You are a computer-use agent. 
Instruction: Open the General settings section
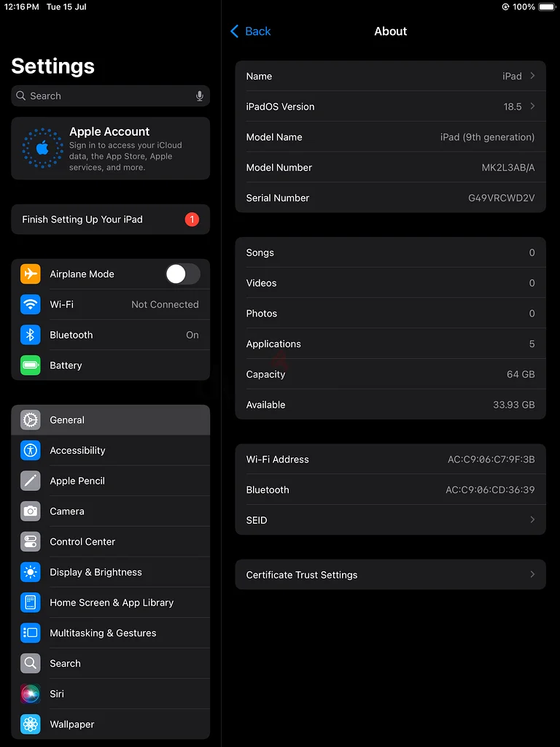tap(111, 419)
